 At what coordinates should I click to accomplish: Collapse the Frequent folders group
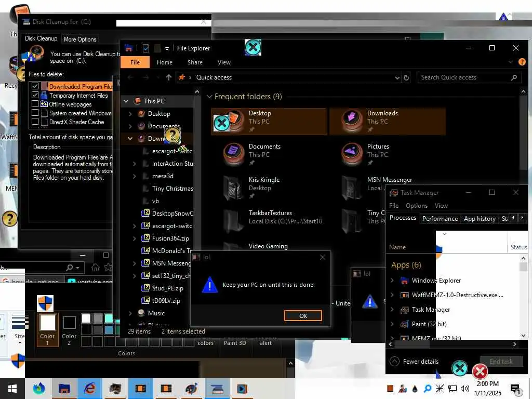point(210,97)
